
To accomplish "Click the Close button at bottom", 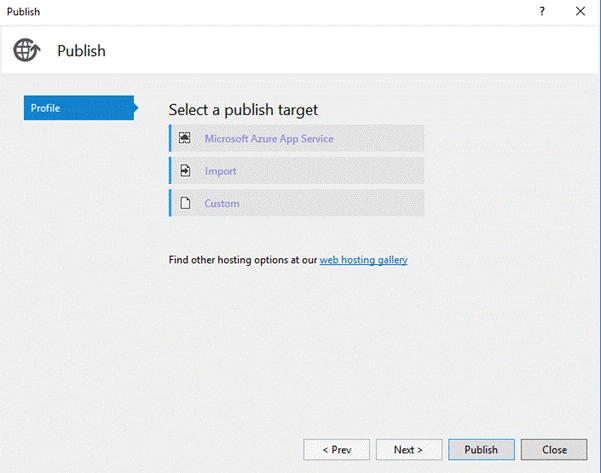I will click(x=554, y=450).
